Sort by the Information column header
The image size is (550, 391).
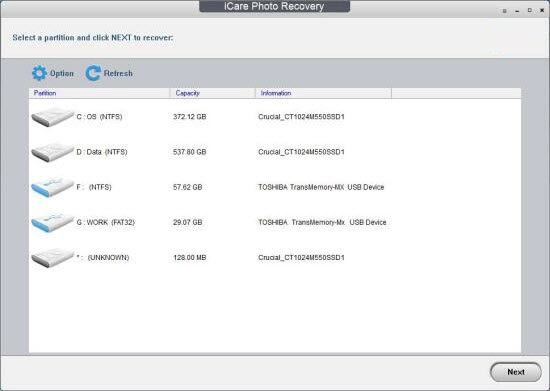click(x=323, y=93)
